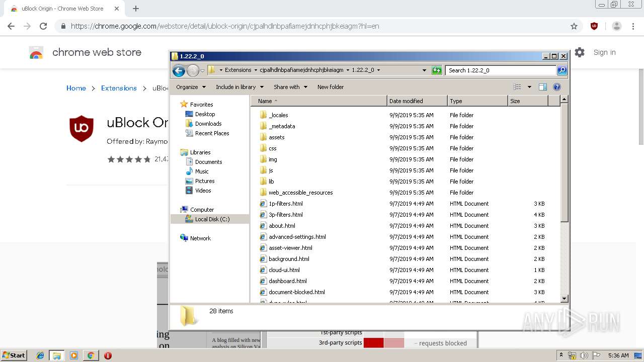The image size is (644, 362).
Task: Click the uBlock Origin extension icon in Chrome toolbar
Action: [594, 26]
